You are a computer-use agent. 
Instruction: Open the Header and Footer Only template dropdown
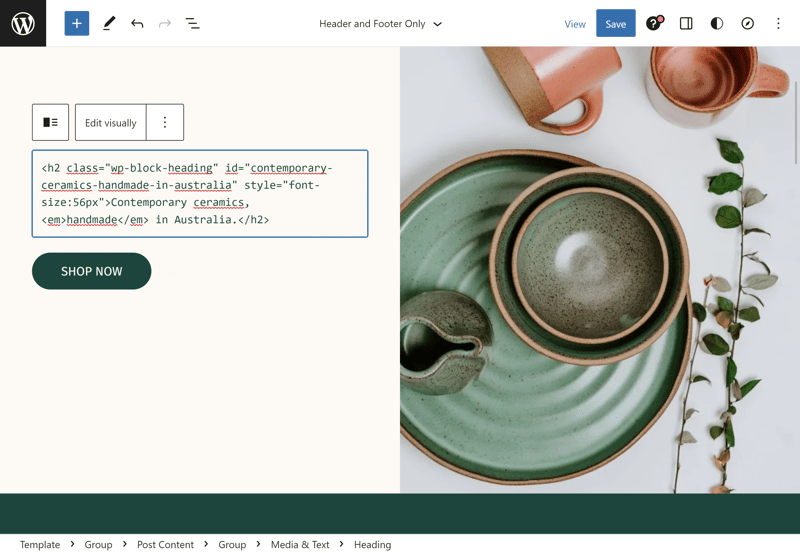click(381, 24)
